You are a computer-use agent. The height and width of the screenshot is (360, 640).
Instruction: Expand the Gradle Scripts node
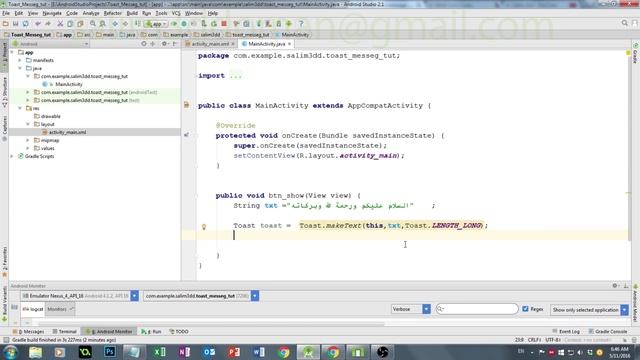(12, 156)
